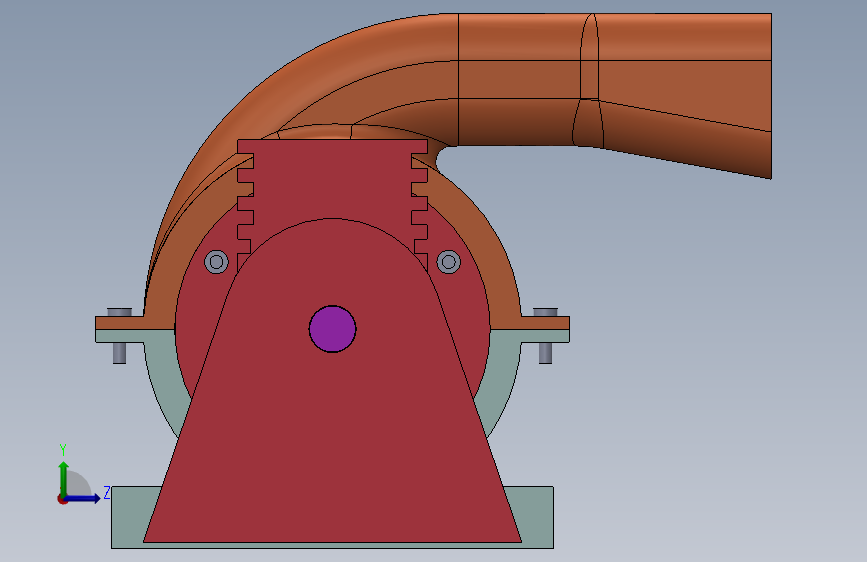Select the right socket screw on red housing
Viewport: 867px width, 562px height.
pos(448,261)
